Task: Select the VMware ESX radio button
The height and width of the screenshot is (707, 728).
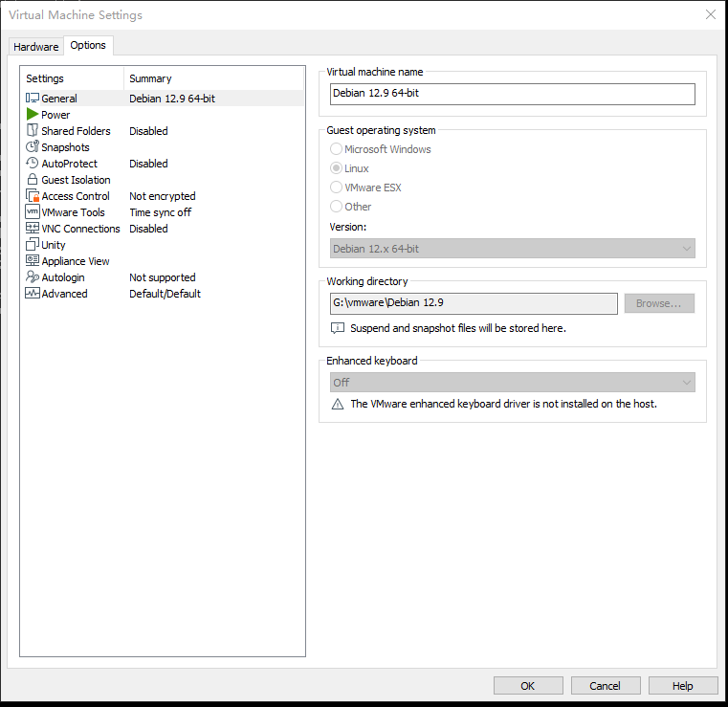Action: [336, 188]
